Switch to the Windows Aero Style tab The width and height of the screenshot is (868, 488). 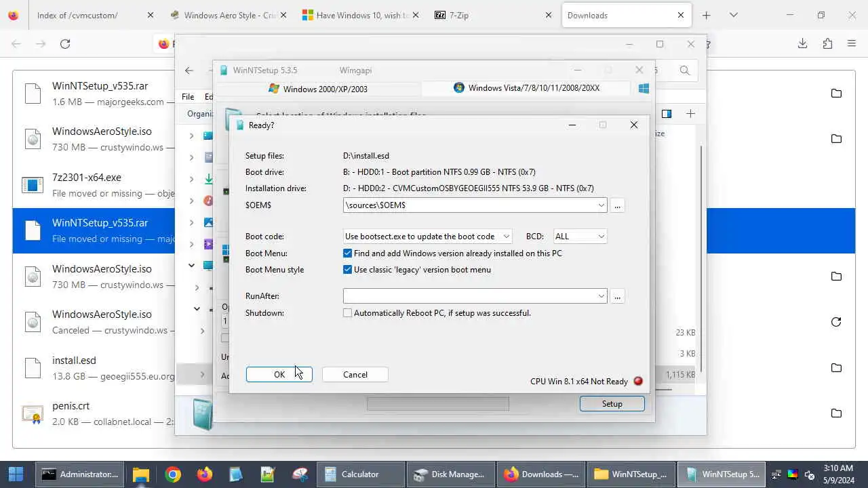[231, 15]
